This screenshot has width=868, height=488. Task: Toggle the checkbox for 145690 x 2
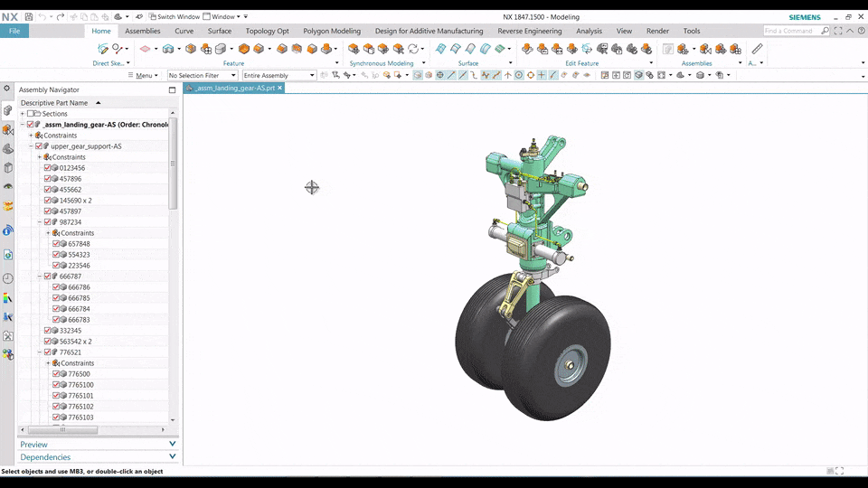pos(47,201)
